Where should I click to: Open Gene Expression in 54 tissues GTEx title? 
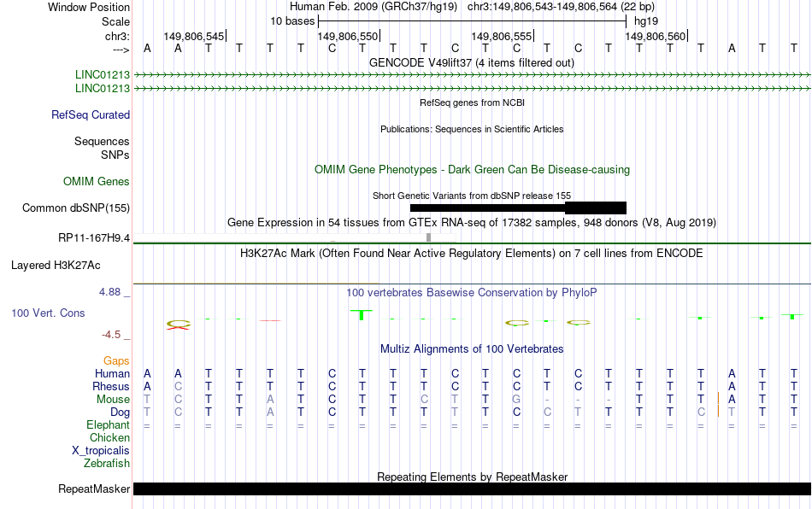472,223
